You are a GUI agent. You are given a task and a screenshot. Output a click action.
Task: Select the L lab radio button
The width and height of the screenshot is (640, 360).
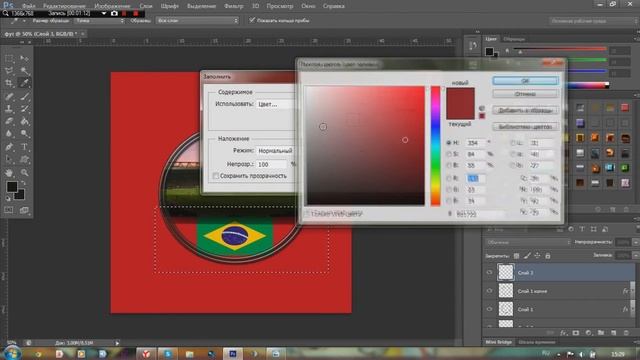pos(513,143)
